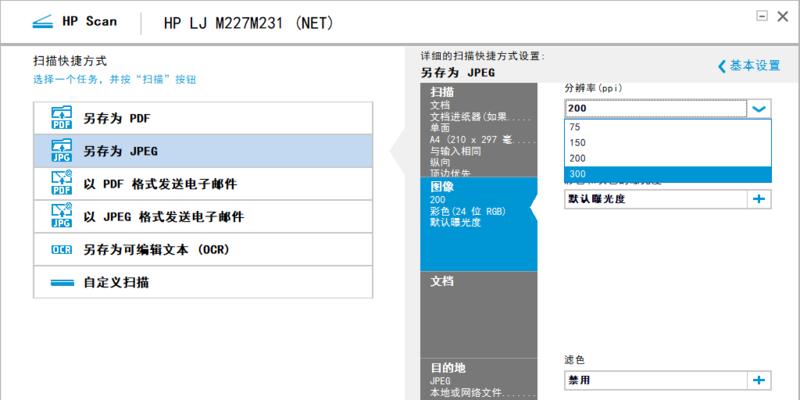Screen dimensions: 800x400
Task: Click the 分辨率(ppi) label
Action: pyautogui.click(x=593, y=88)
